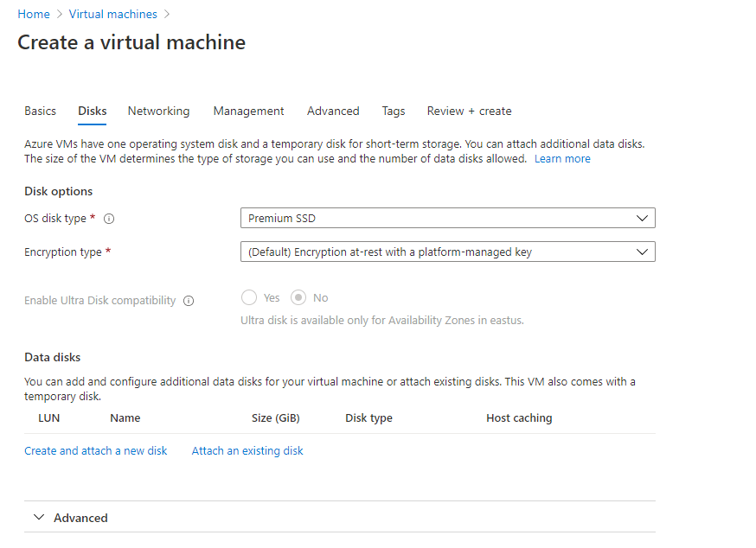Open the Management tab
Viewport: 756px width, 548px height.
pyautogui.click(x=248, y=111)
